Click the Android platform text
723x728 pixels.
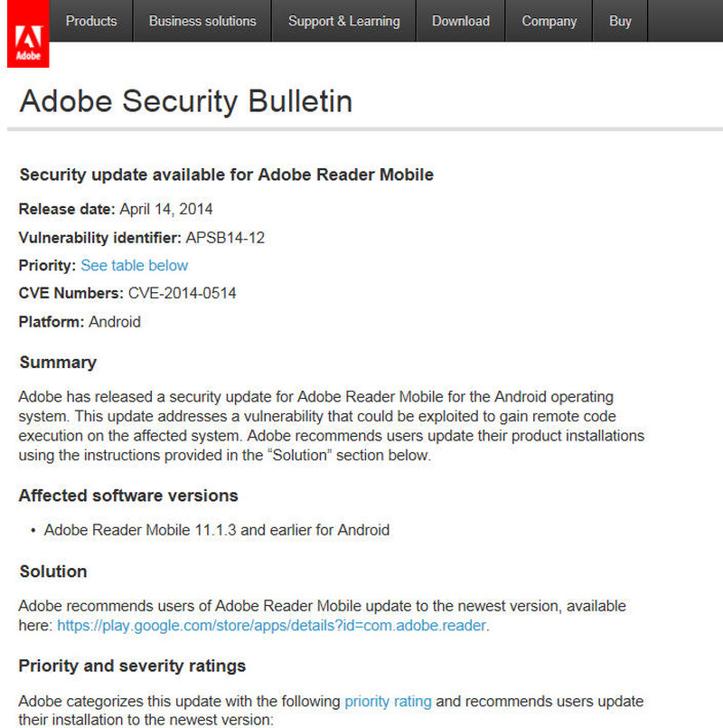pyautogui.click(x=115, y=321)
